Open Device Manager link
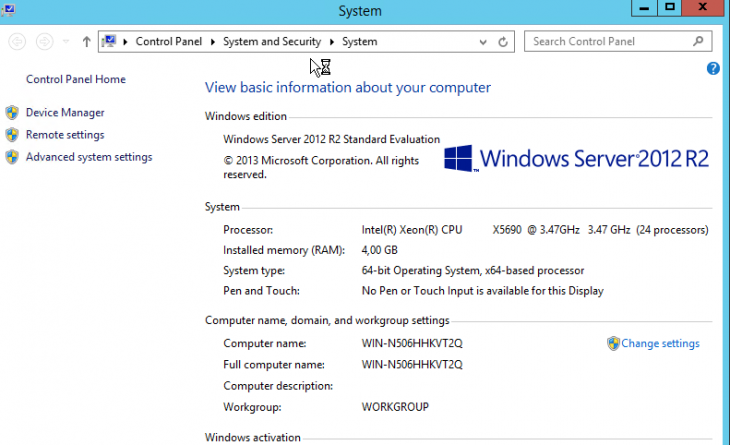730x445 pixels. (x=65, y=113)
